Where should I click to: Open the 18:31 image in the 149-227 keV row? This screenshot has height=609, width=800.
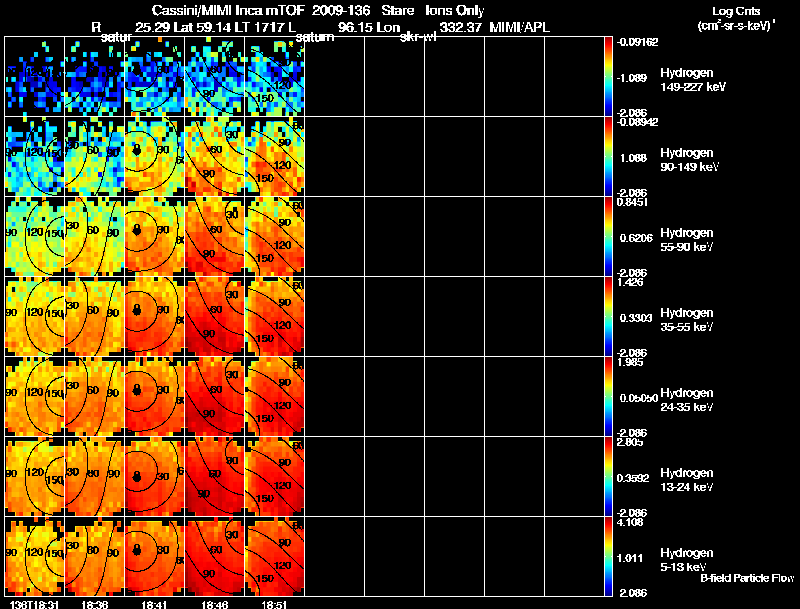(34, 76)
